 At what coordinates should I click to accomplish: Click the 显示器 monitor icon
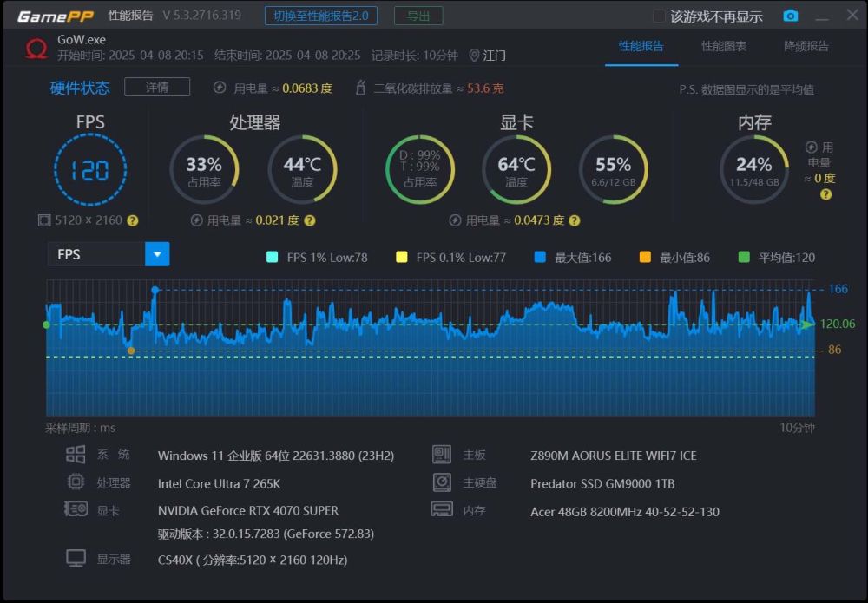coord(76,558)
